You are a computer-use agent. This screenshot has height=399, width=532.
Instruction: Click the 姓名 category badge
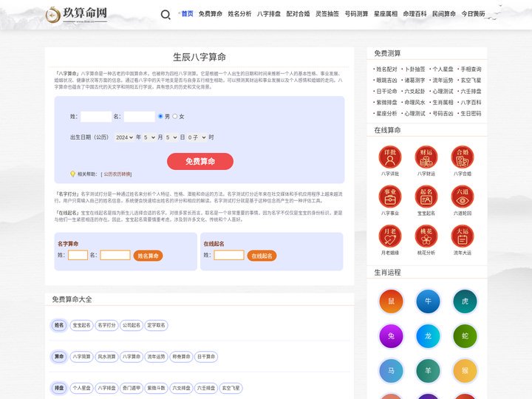point(59,325)
